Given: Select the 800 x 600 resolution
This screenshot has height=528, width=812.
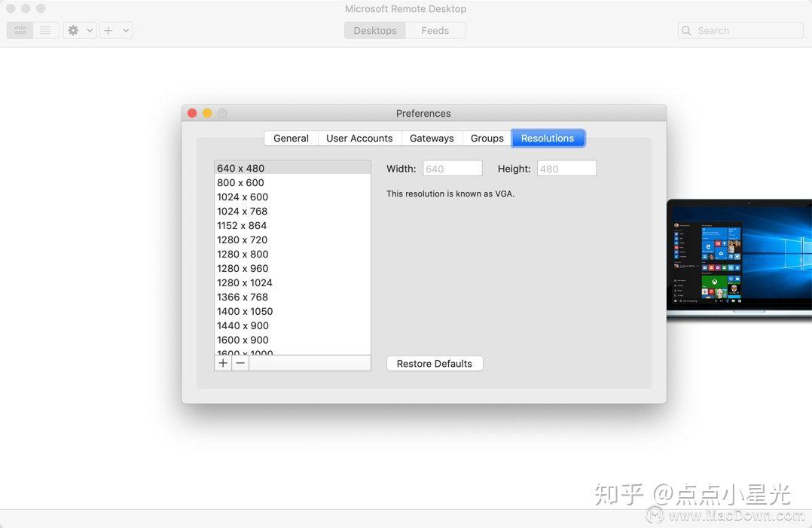Looking at the screenshot, I should click(x=292, y=183).
